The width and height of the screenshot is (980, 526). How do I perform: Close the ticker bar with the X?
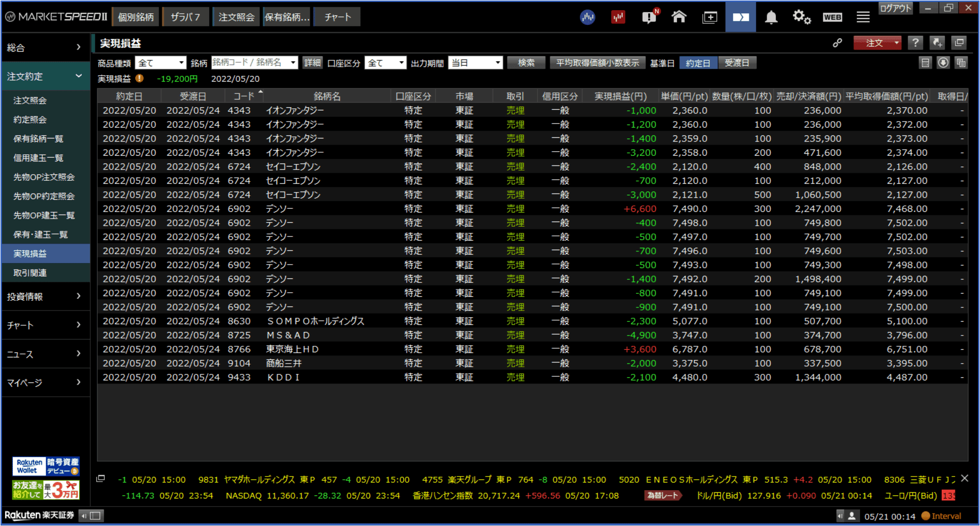964,479
